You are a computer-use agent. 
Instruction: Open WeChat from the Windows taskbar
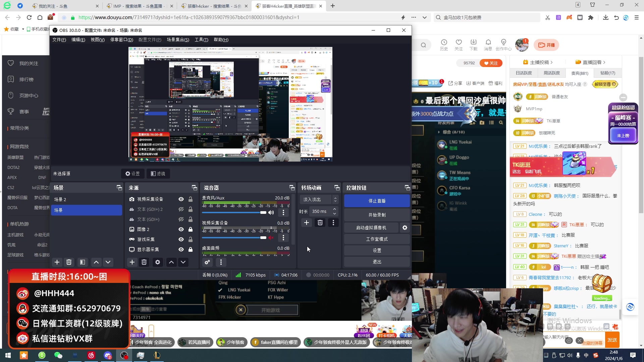pos(58,355)
